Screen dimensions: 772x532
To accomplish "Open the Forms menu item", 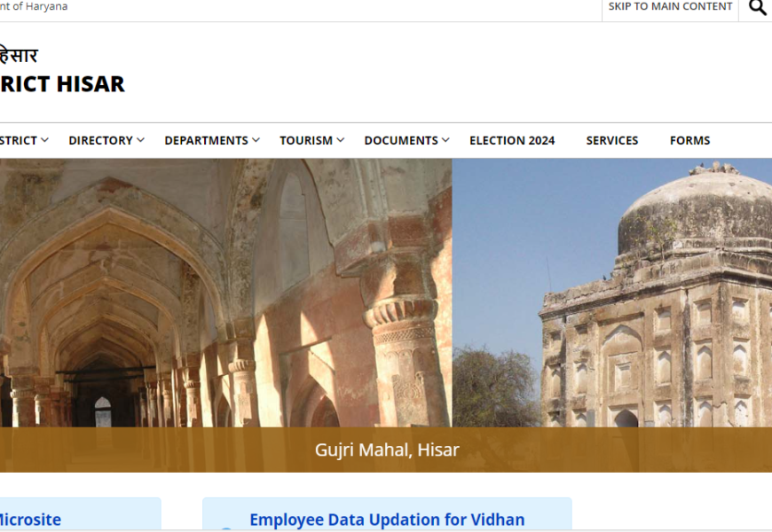I will [x=689, y=141].
